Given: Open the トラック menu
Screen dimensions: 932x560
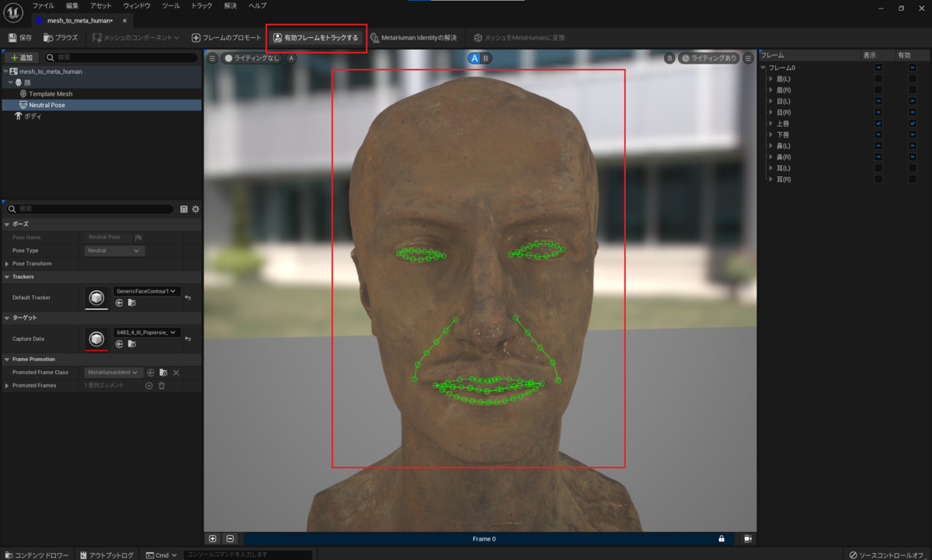Looking at the screenshot, I should click(x=202, y=5).
